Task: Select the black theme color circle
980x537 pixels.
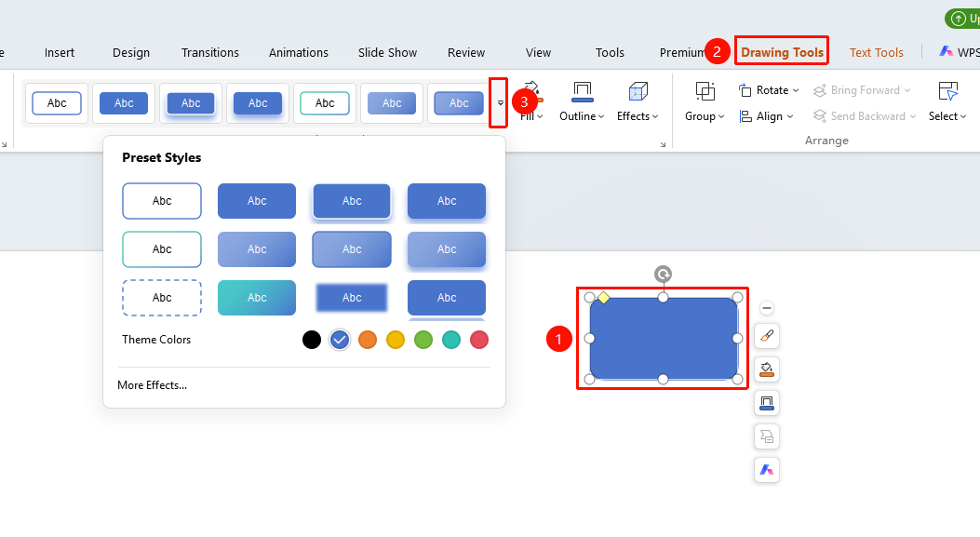Action: pyautogui.click(x=311, y=340)
